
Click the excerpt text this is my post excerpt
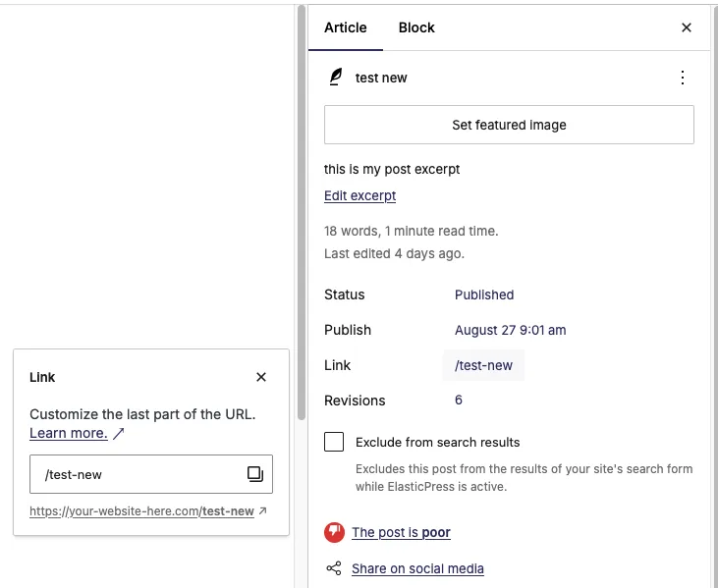[392, 169]
